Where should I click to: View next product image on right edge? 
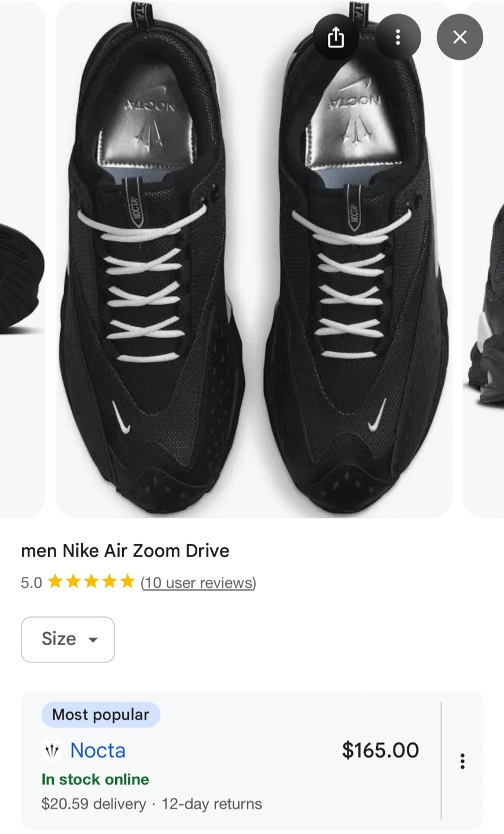click(x=484, y=259)
